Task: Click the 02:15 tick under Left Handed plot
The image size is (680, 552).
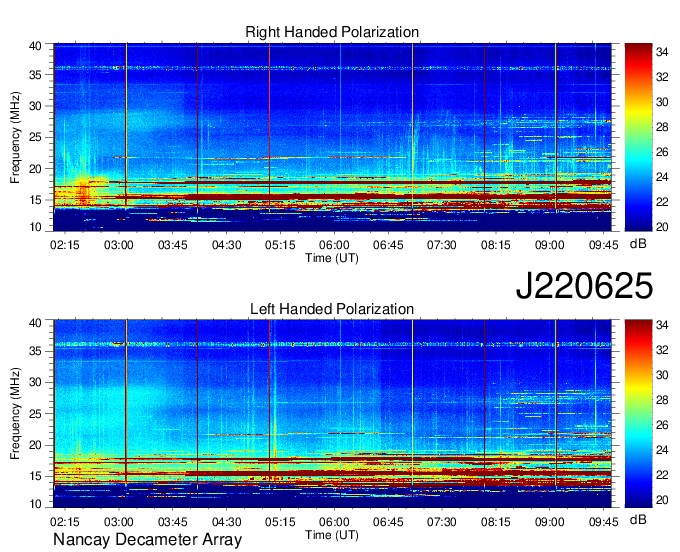Action: (65, 522)
